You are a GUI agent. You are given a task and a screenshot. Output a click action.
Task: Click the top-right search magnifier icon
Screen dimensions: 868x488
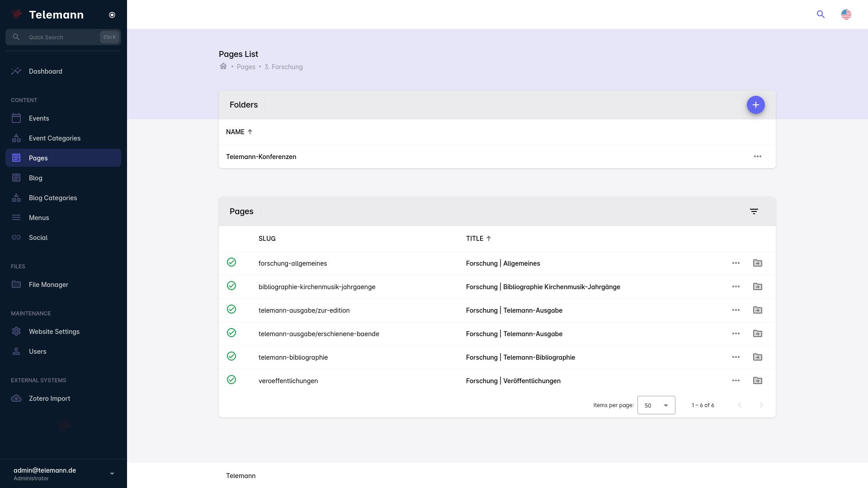coord(821,14)
